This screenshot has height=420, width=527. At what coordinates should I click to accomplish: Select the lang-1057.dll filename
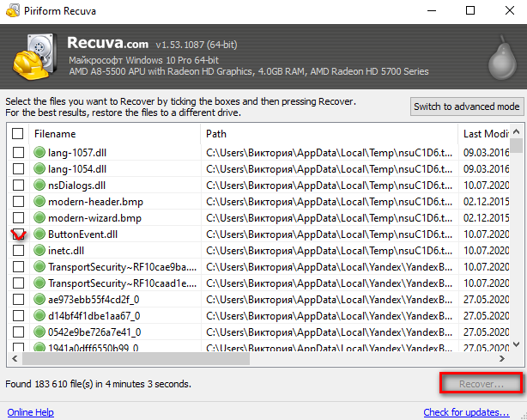[77, 153]
